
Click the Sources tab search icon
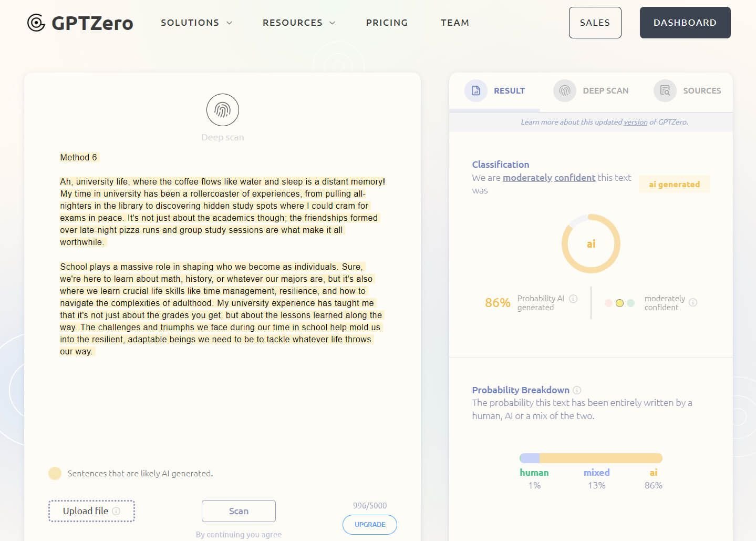(x=665, y=90)
